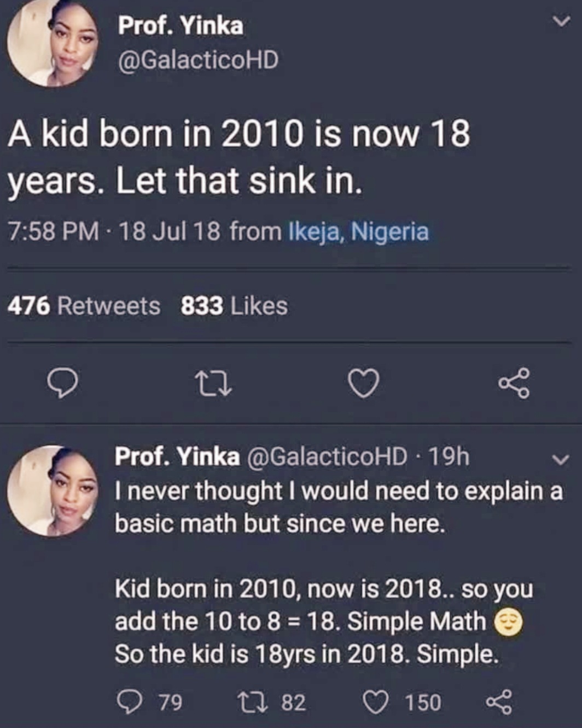This screenshot has width=582, height=728.
Task: Open the 19h timestamp on the reply
Action: click(449, 456)
